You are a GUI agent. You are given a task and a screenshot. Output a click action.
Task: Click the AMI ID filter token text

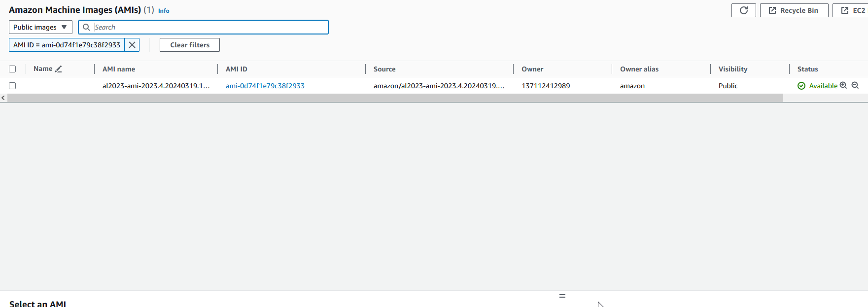coord(67,45)
